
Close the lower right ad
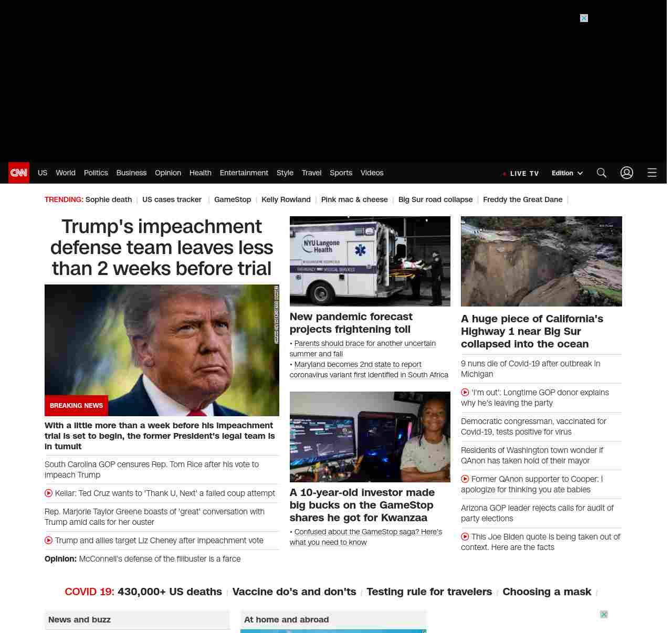604,615
